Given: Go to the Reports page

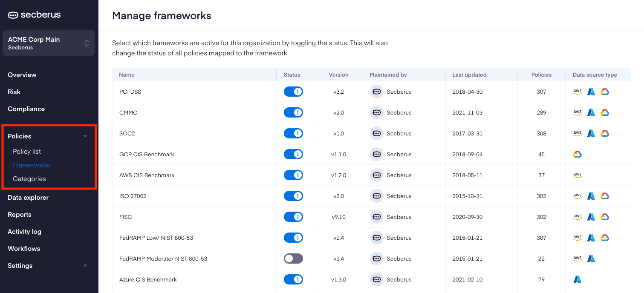Looking at the screenshot, I should [20, 214].
